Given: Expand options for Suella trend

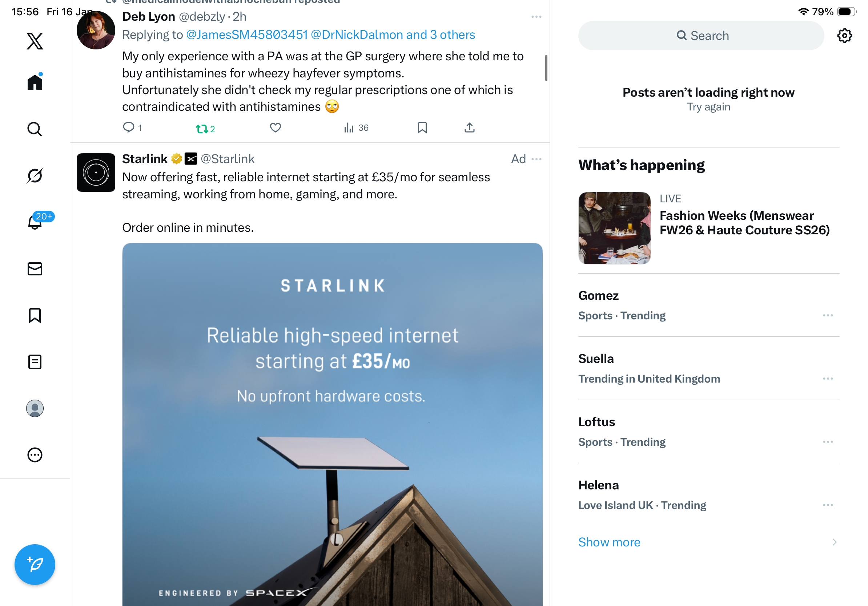Looking at the screenshot, I should pos(827,379).
